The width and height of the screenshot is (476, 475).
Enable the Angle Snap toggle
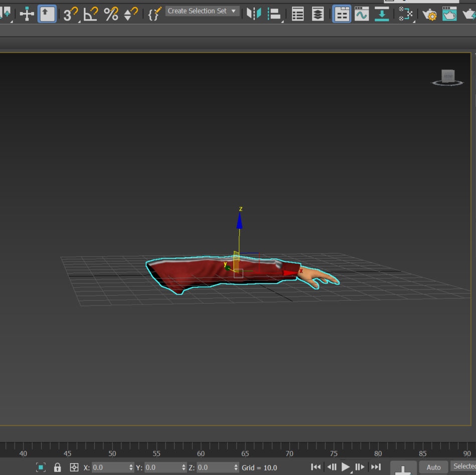tap(91, 14)
